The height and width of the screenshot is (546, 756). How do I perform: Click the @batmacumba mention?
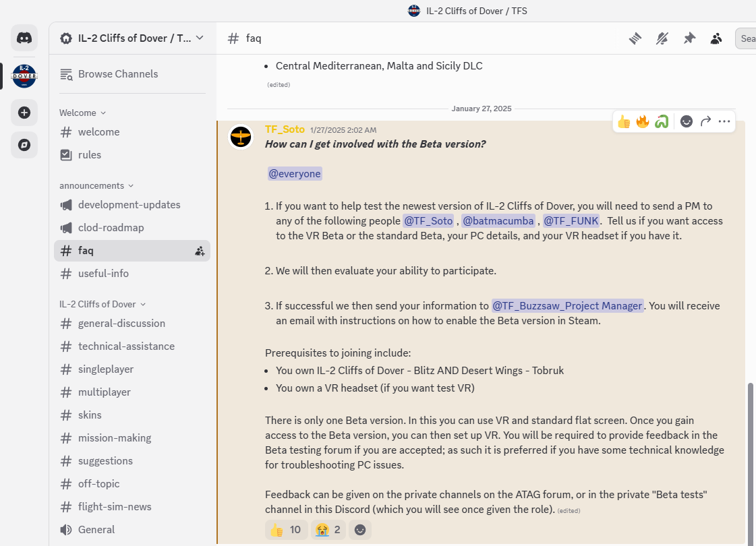pyautogui.click(x=498, y=220)
